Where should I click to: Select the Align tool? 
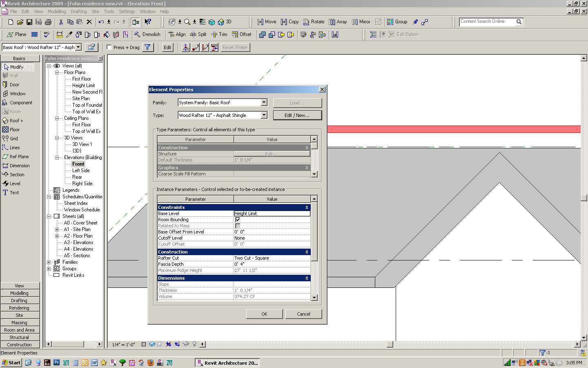[x=177, y=35]
